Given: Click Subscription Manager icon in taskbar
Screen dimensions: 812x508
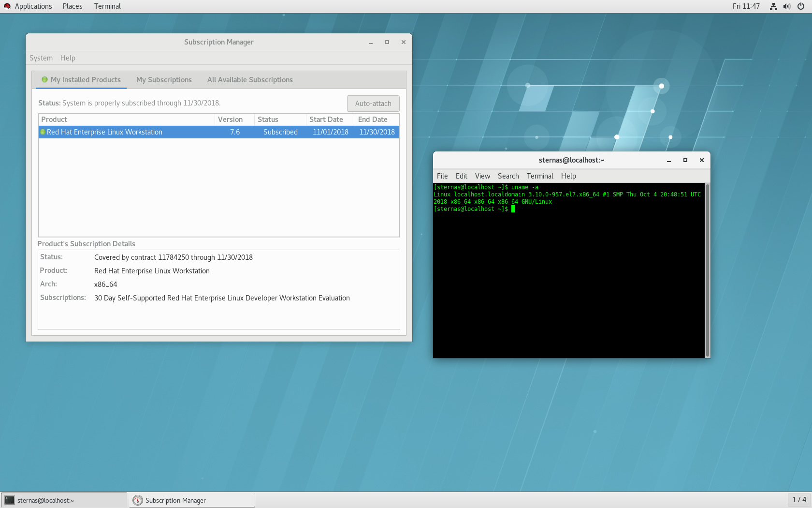Looking at the screenshot, I should tap(138, 500).
